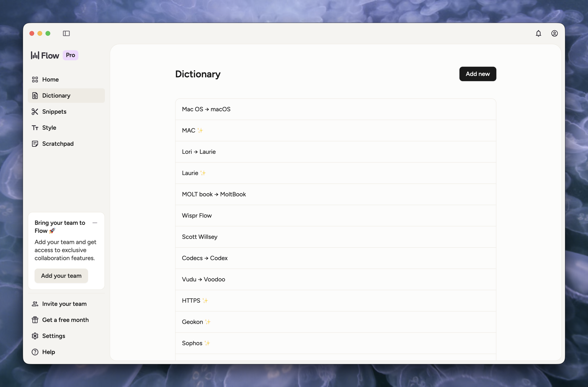Select the Codecs → Codex entry
Screen dimensions: 588x387
click(336, 258)
